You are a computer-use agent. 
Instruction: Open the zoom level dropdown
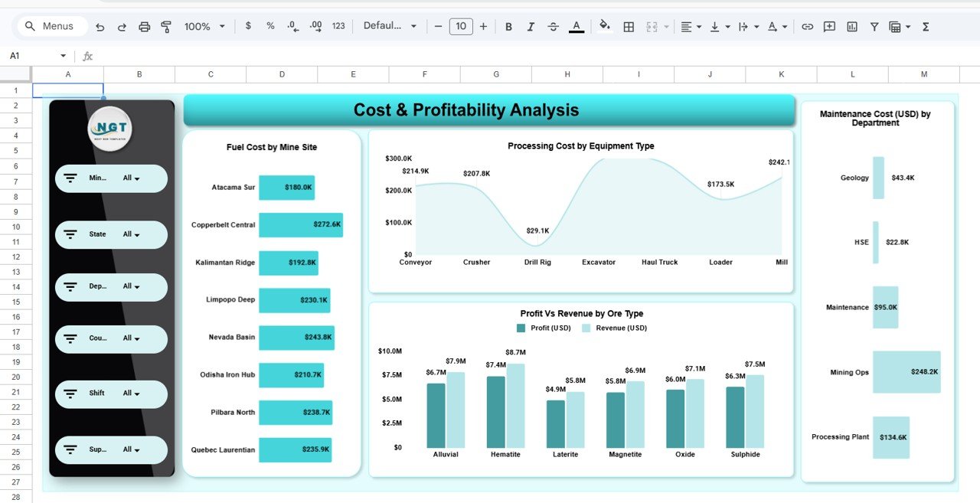pos(204,27)
